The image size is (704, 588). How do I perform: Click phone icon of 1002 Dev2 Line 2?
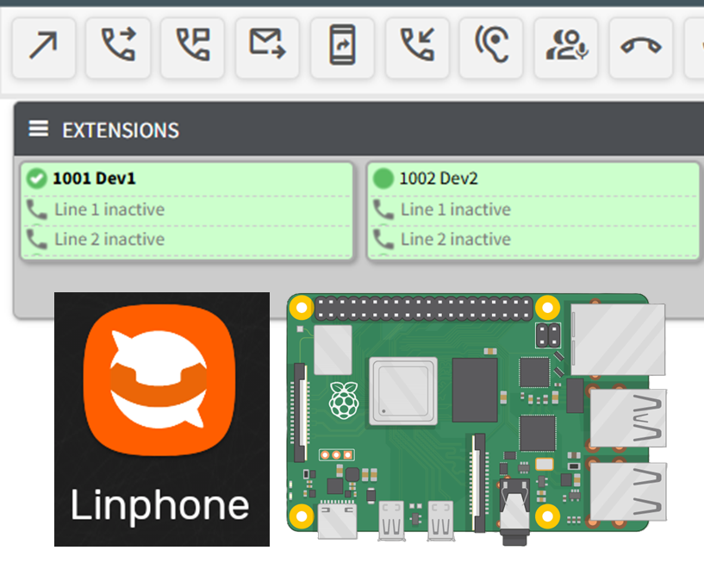tap(383, 240)
